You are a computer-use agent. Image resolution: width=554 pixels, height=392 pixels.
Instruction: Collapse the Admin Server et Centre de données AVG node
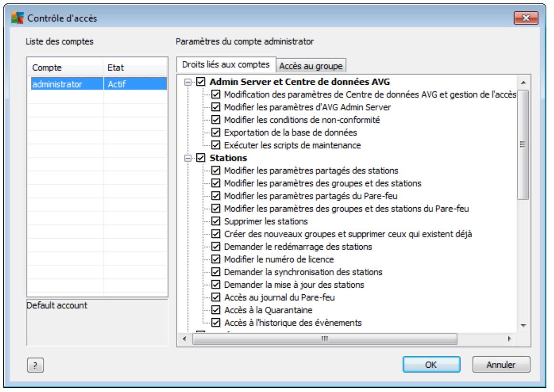(x=188, y=82)
